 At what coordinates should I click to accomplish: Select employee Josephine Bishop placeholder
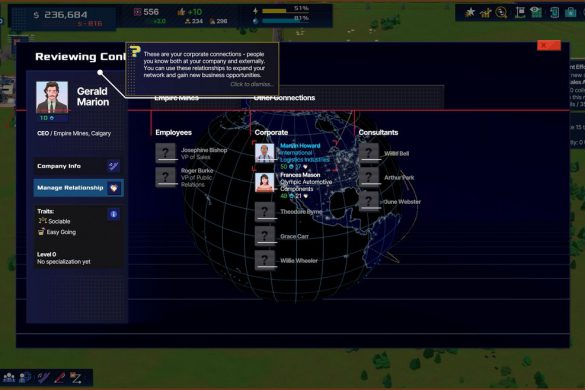165,153
